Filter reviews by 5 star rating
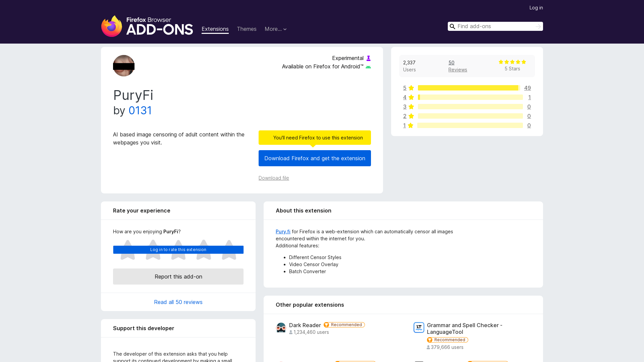Viewport: 644px width, 362px height. (x=409, y=88)
